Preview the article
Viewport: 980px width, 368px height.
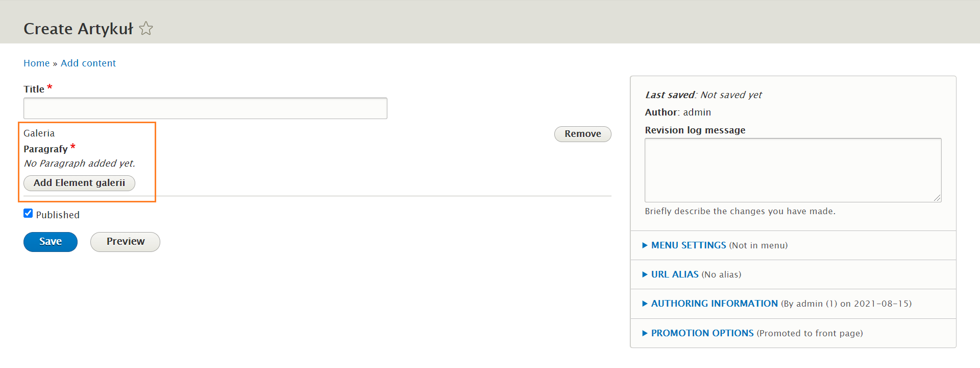tap(125, 242)
